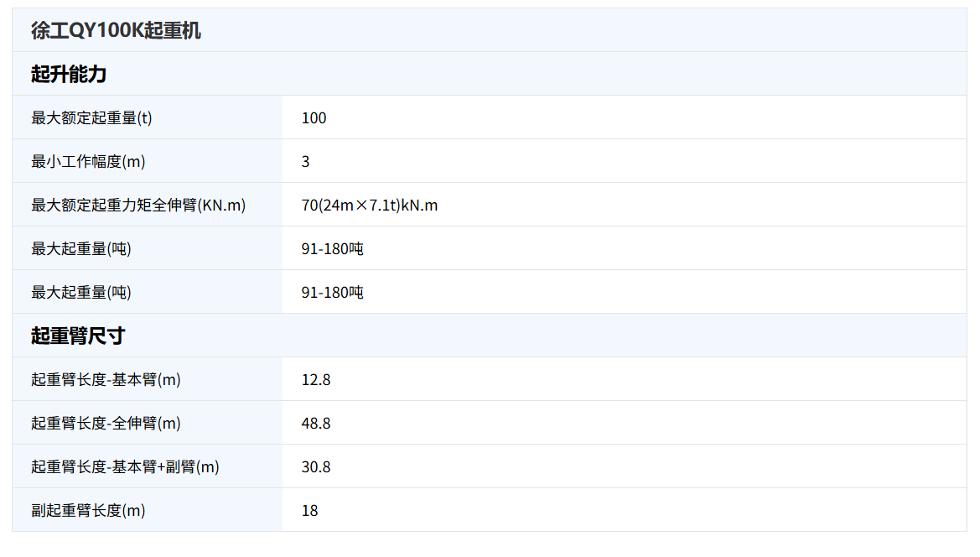
Task: Select the value 30.8
Action: click(x=315, y=467)
